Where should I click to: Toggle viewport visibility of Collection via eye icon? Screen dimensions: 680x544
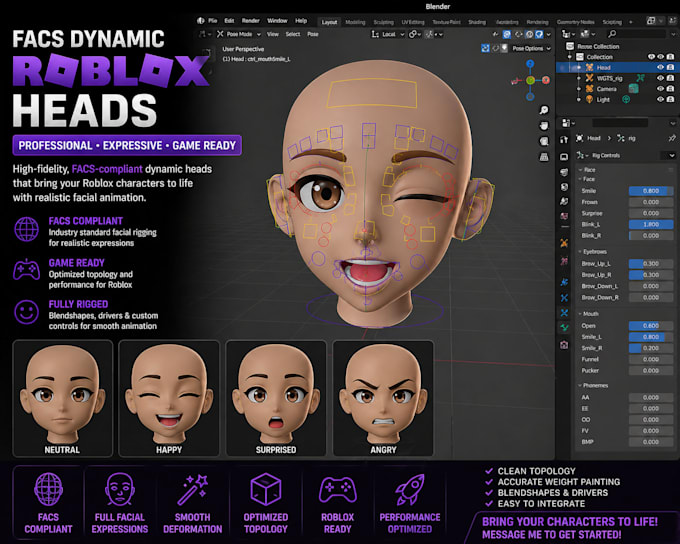(660, 57)
